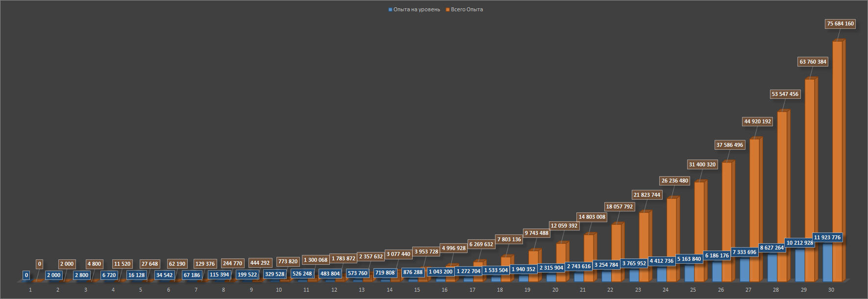Click the data label 14 803 008
This screenshot has width=868, height=299.
[592, 217]
